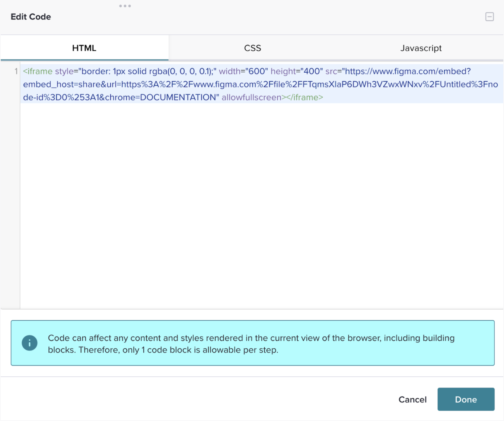
Task: Select the Javascript tab
Action: 421,48
